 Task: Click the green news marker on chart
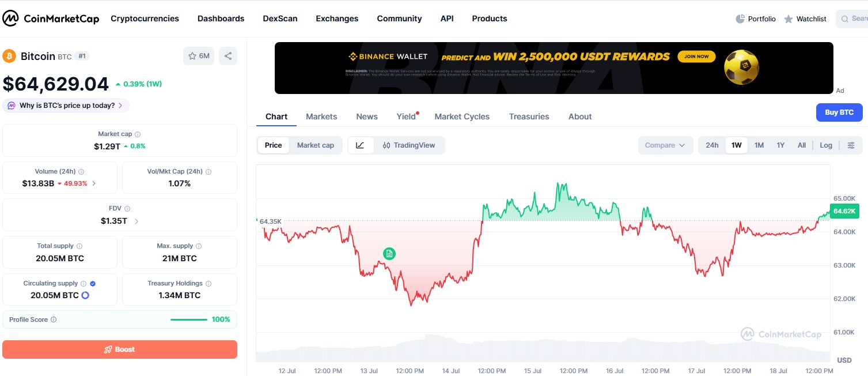click(389, 253)
